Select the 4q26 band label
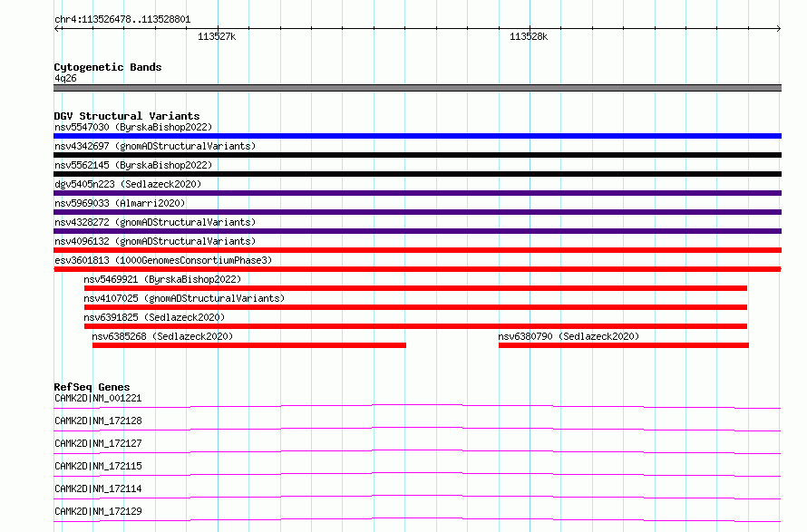This screenshot has height=532, width=807. point(65,78)
